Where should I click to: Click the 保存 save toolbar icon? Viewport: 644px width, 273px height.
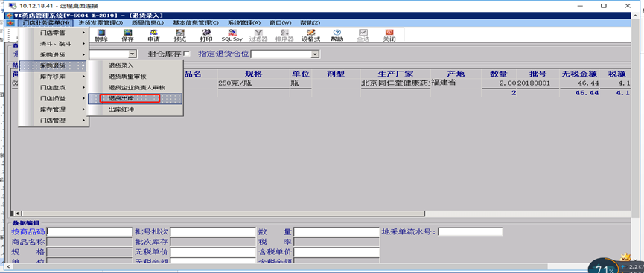click(x=127, y=35)
